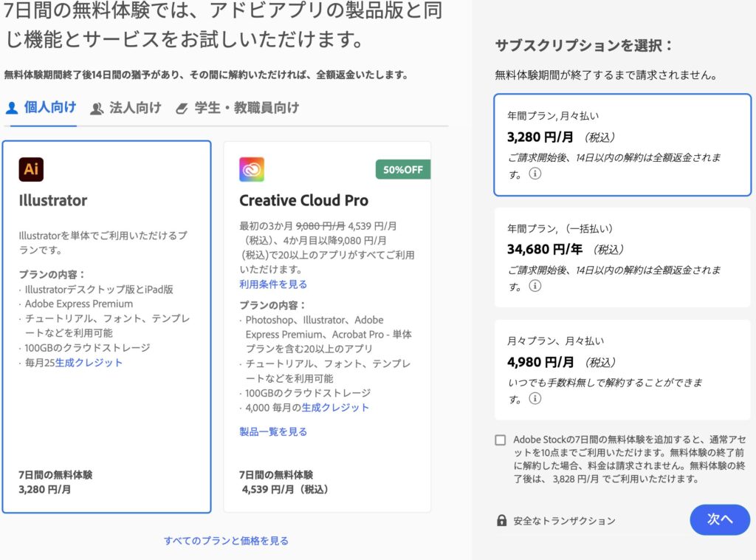The image size is (756, 560).
Task: Click info icon in 34,680 円/年 plan
Action: [x=535, y=286]
